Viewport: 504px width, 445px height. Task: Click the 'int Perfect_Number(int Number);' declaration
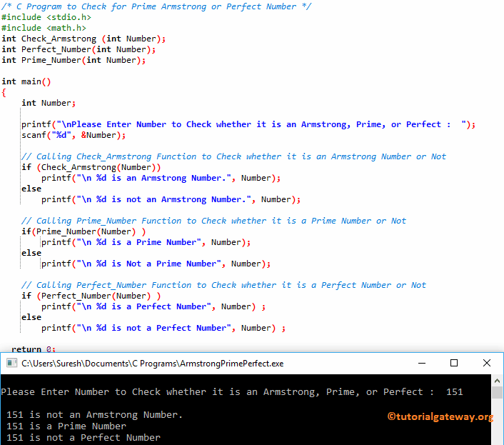click(x=79, y=49)
